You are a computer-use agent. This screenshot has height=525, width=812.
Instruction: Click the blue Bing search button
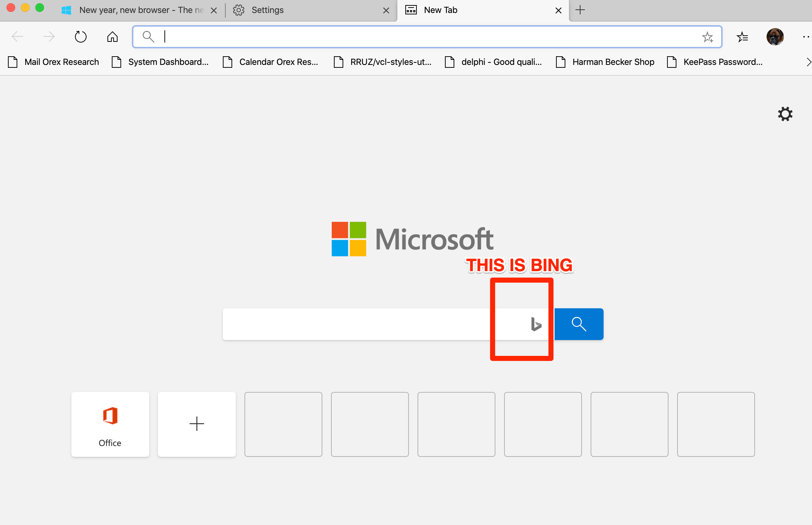point(579,324)
